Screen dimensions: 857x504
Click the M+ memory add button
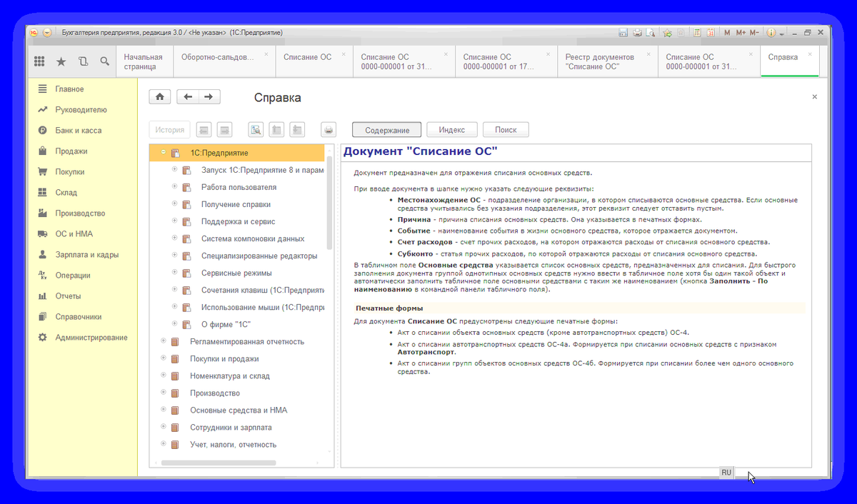(741, 33)
